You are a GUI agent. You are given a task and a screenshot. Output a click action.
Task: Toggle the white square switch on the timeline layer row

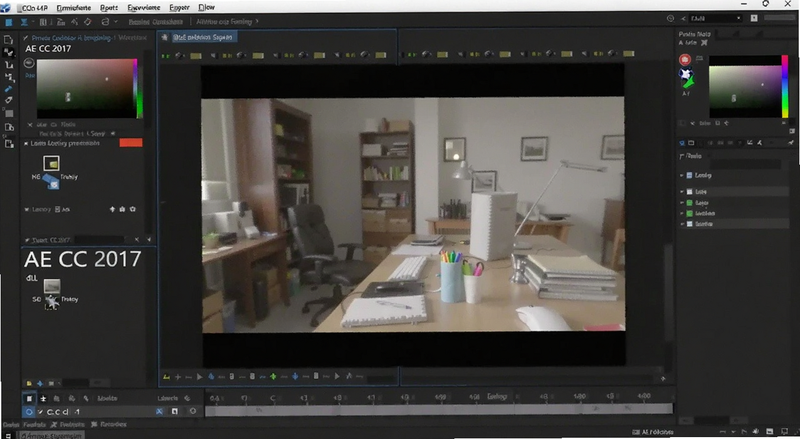[x=174, y=411]
